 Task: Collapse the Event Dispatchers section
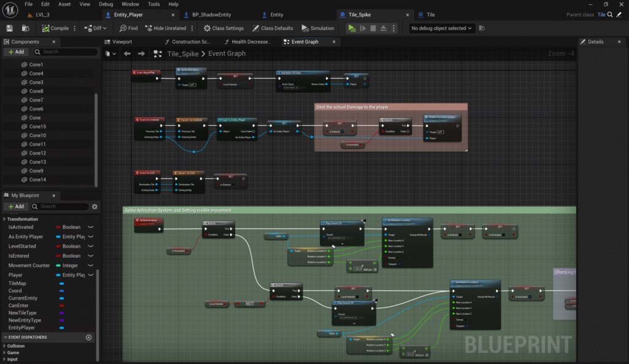click(5, 338)
